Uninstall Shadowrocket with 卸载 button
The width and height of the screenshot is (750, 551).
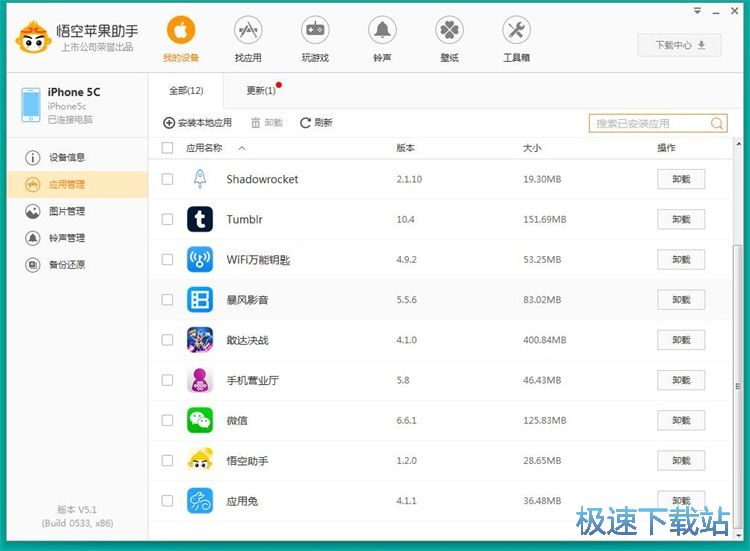point(681,179)
